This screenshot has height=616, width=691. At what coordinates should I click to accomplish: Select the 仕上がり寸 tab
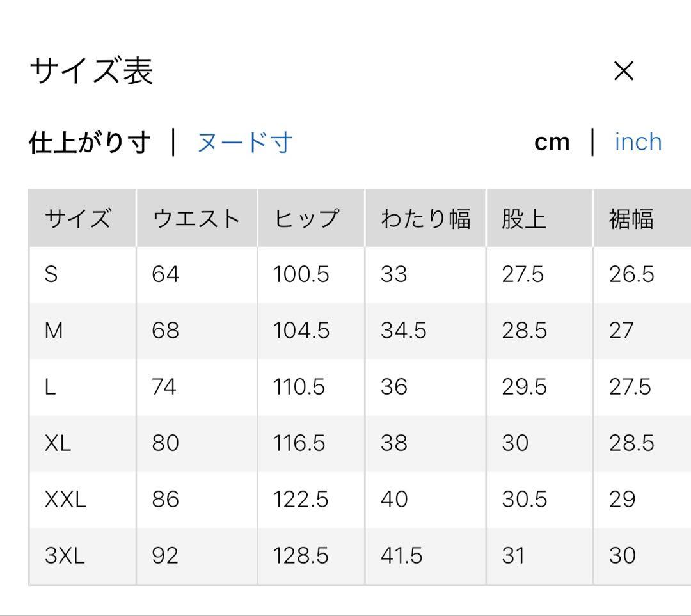click(x=90, y=142)
